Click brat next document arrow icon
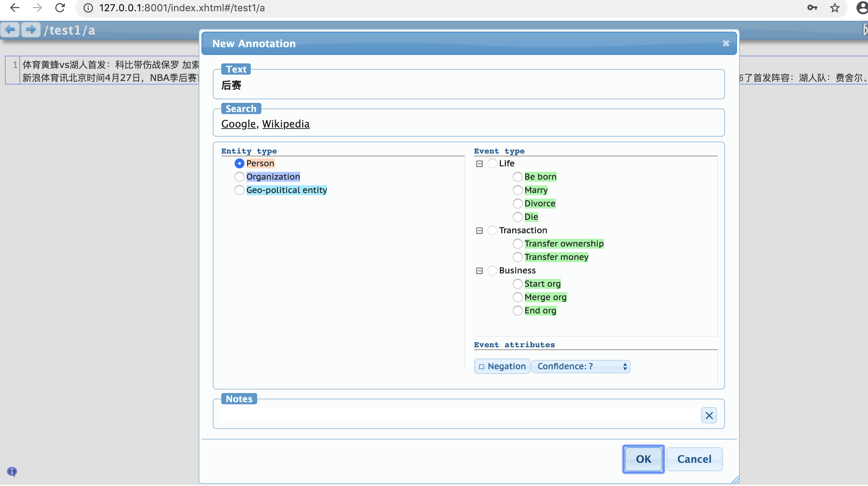The height and width of the screenshot is (486, 868). pos(31,30)
